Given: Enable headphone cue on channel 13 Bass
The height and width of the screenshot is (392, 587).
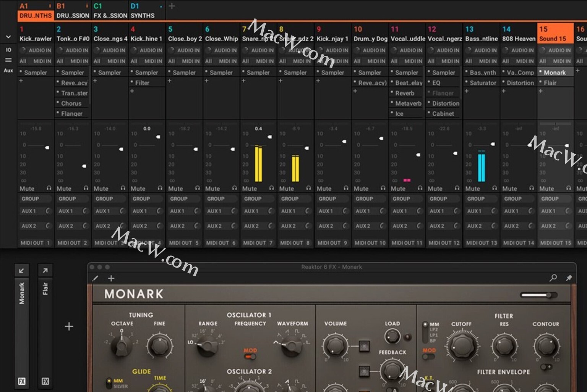Looking at the screenshot, I should tap(495, 188).
